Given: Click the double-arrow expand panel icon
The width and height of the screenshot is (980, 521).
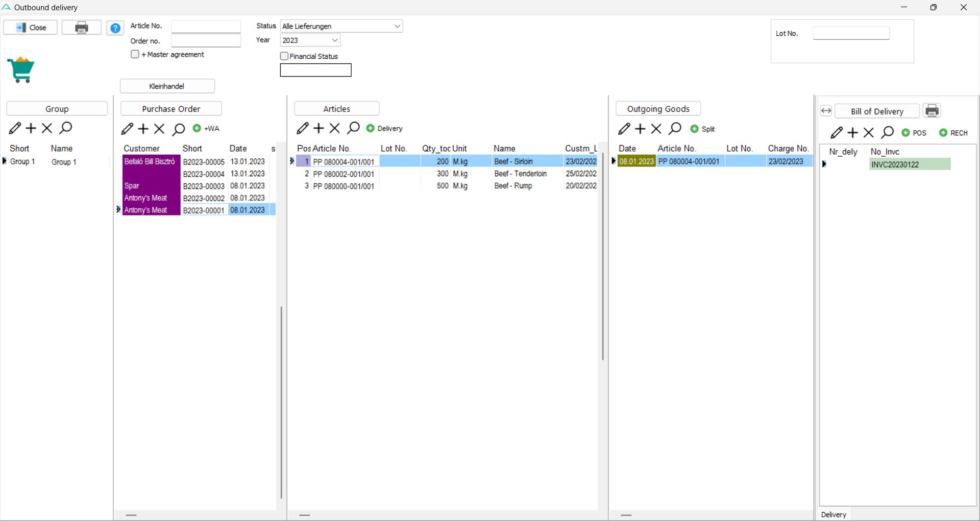Looking at the screenshot, I should [826, 111].
